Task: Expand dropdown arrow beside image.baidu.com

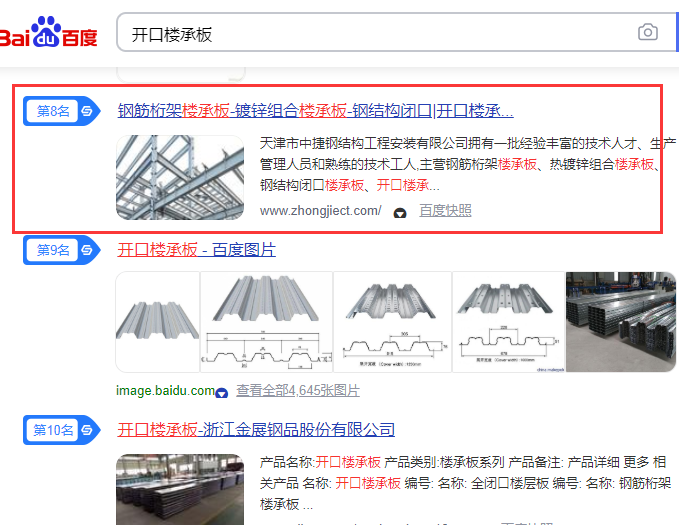Action: pyautogui.click(x=221, y=392)
